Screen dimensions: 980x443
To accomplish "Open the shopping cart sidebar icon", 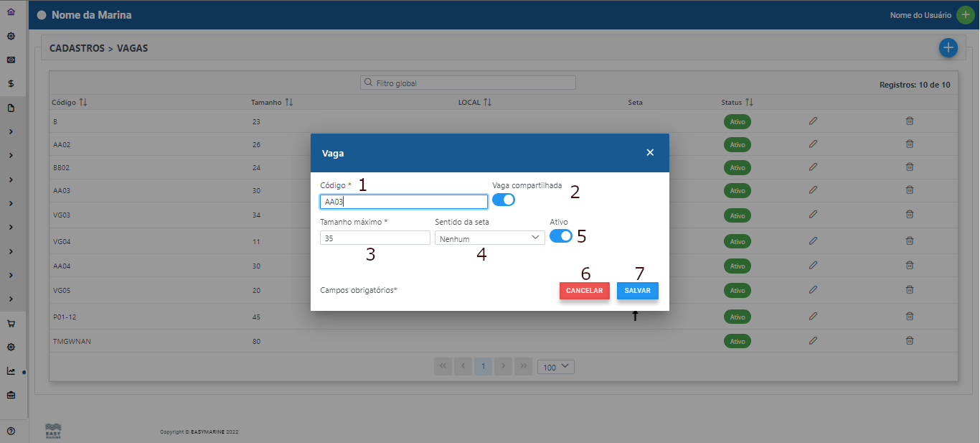I will 11,324.
